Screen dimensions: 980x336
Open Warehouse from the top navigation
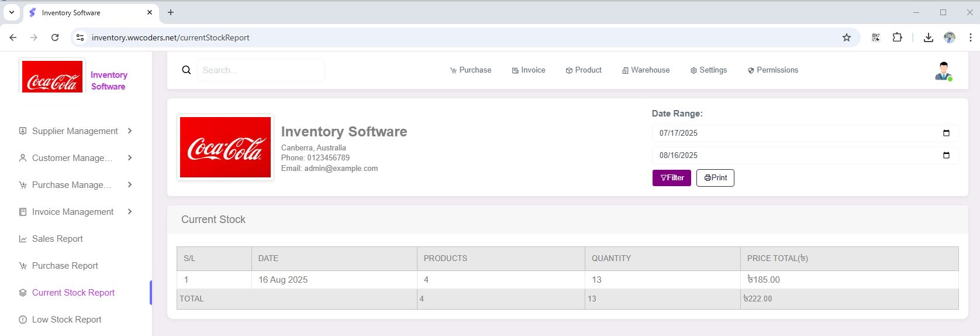pyautogui.click(x=646, y=70)
